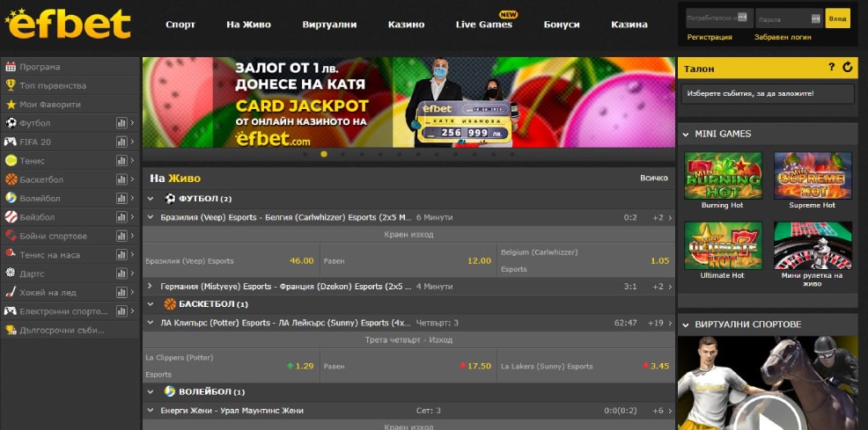
Task: Click the Талон help question mark
Action: click(x=831, y=68)
